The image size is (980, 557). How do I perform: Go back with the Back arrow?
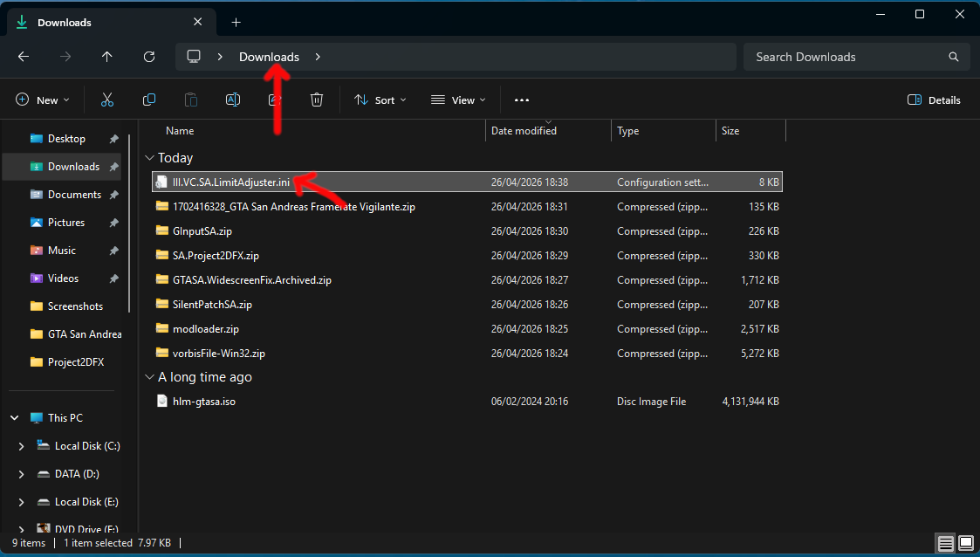(x=24, y=57)
